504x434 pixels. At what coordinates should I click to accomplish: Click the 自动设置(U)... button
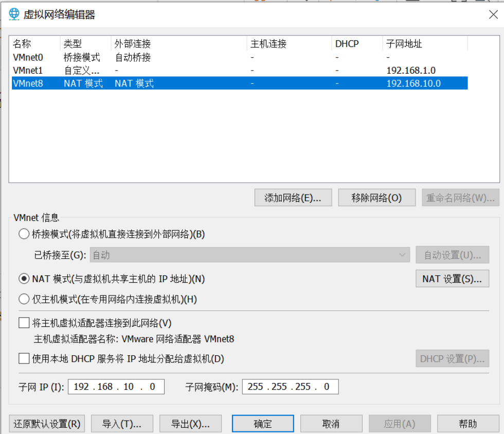point(452,255)
